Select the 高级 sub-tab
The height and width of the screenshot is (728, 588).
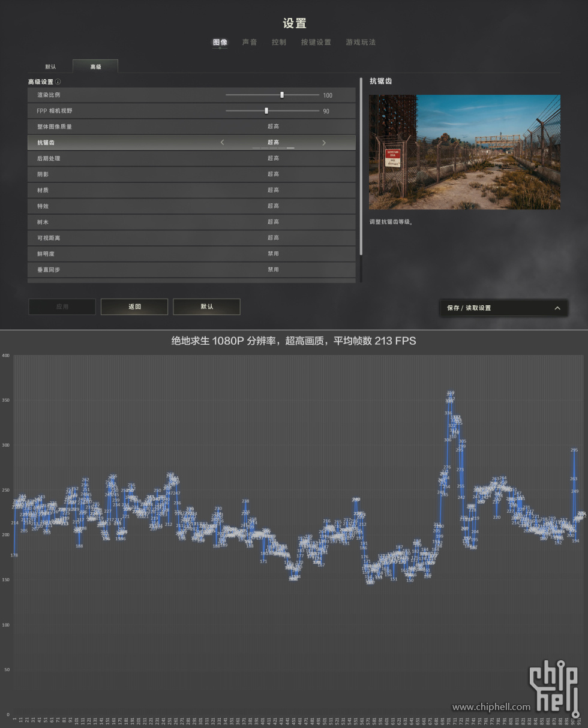[x=95, y=67]
